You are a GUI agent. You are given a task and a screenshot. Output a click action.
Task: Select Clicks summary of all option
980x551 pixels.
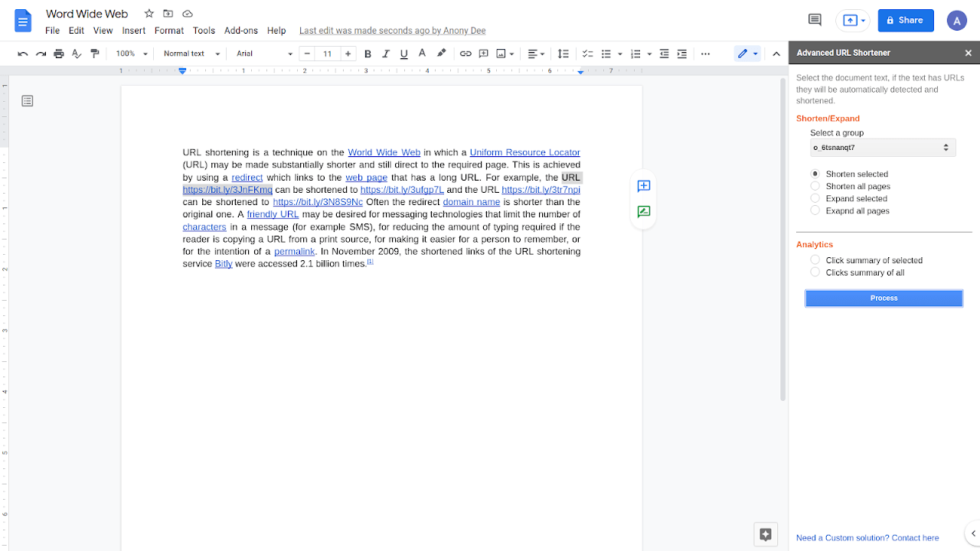(815, 272)
